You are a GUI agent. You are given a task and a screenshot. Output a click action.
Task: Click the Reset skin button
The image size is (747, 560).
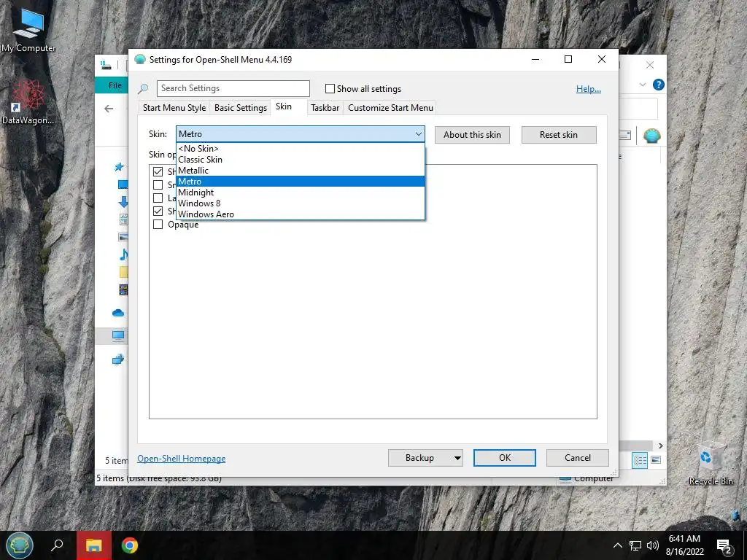(558, 135)
